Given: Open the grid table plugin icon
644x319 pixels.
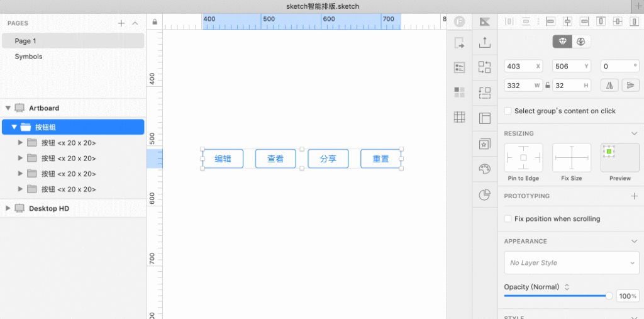Looking at the screenshot, I should pos(459,117).
